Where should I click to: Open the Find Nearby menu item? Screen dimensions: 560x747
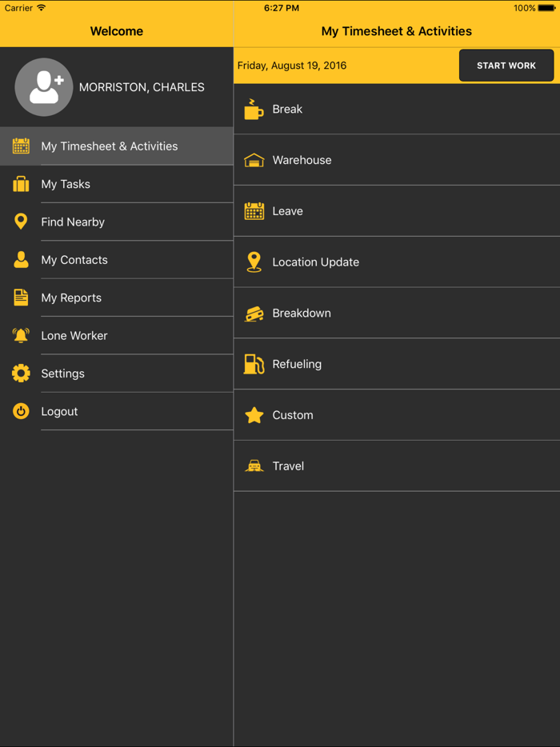(117, 222)
